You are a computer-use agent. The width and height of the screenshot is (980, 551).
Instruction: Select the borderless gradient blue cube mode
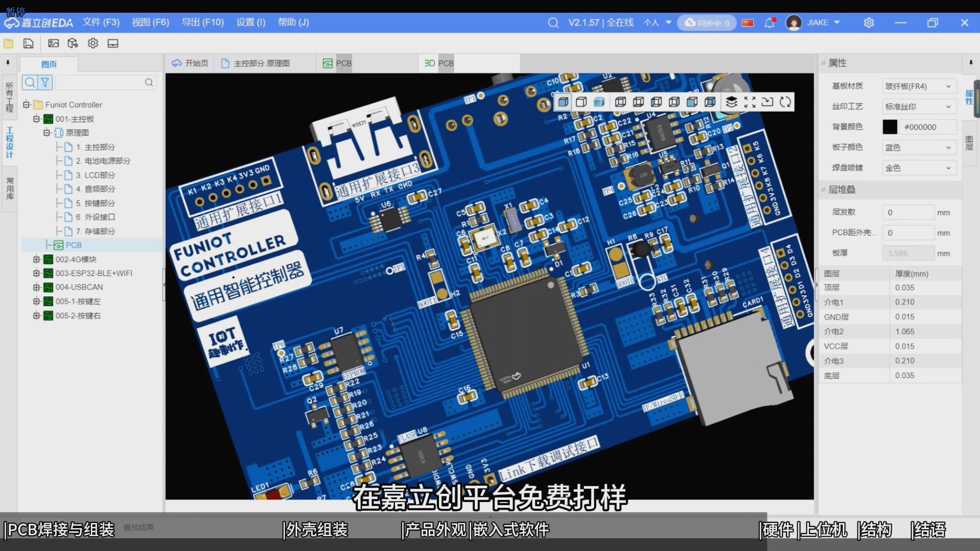[x=599, y=102]
